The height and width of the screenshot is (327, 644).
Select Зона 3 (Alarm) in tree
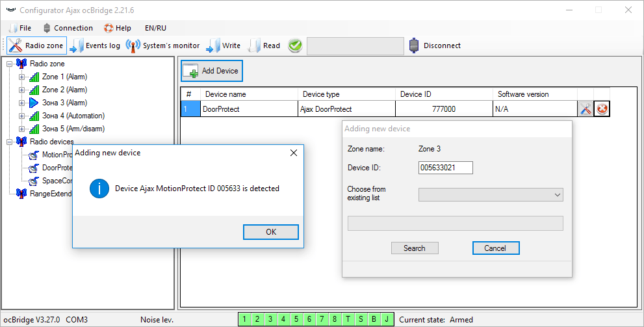point(64,103)
